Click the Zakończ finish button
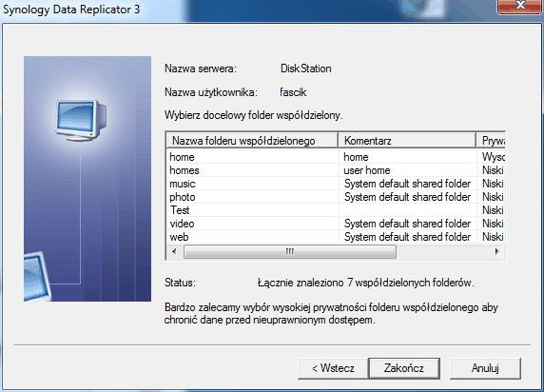 click(x=404, y=368)
